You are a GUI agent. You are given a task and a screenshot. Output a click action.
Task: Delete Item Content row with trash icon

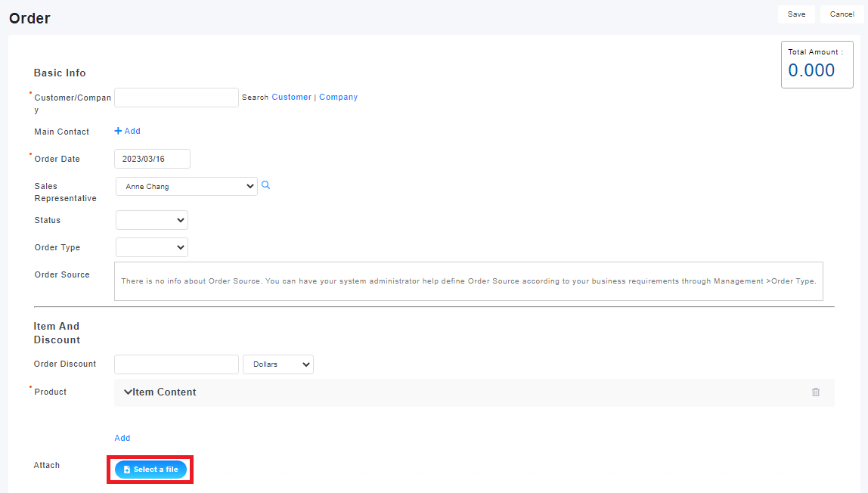pos(815,392)
